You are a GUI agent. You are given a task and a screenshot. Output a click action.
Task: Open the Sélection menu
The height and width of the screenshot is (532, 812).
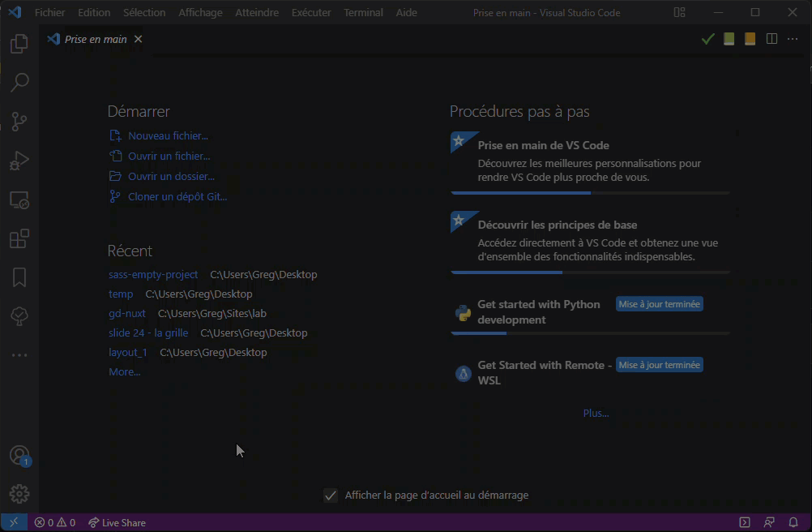click(x=144, y=12)
